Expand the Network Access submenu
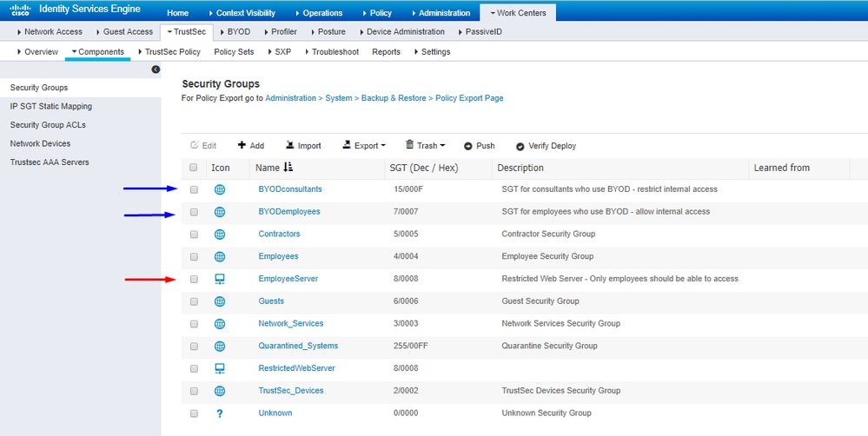Image resolution: width=868 pixels, height=436 pixels. pos(50,31)
